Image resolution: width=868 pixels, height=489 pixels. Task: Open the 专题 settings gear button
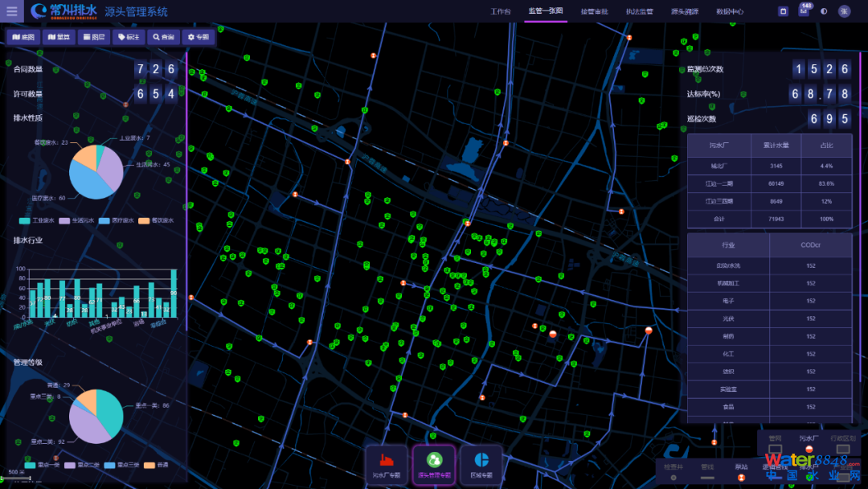(x=198, y=37)
